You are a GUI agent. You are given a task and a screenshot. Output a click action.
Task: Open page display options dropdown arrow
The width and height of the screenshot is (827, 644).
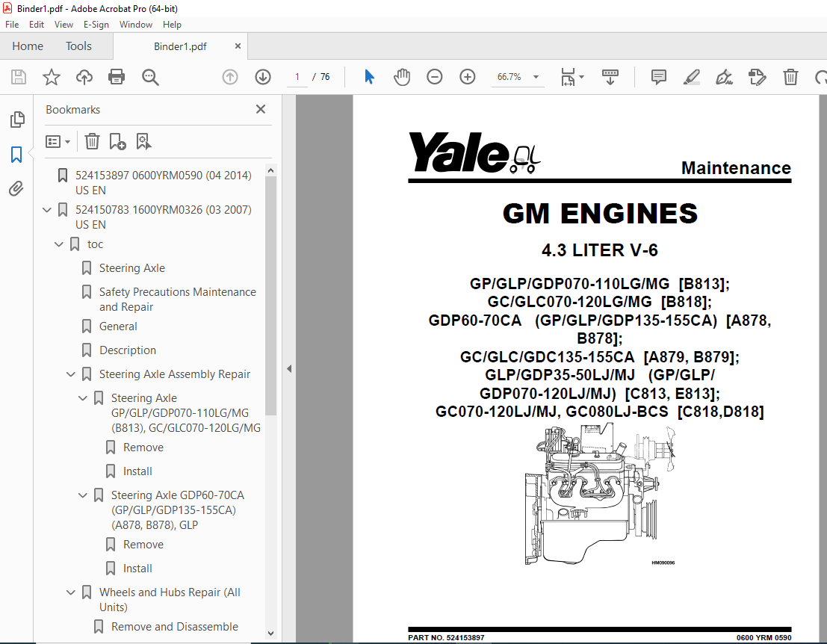[x=582, y=77]
